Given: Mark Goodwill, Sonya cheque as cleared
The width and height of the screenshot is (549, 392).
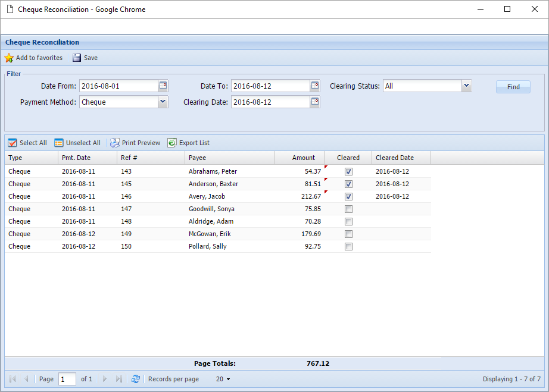Looking at the screenshot, I should 348,209.
